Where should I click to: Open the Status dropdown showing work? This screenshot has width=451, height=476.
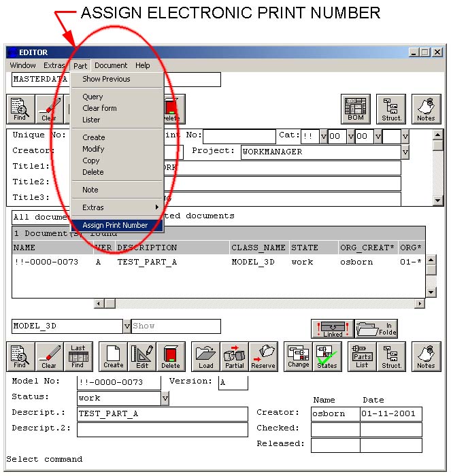coord(165,398)
